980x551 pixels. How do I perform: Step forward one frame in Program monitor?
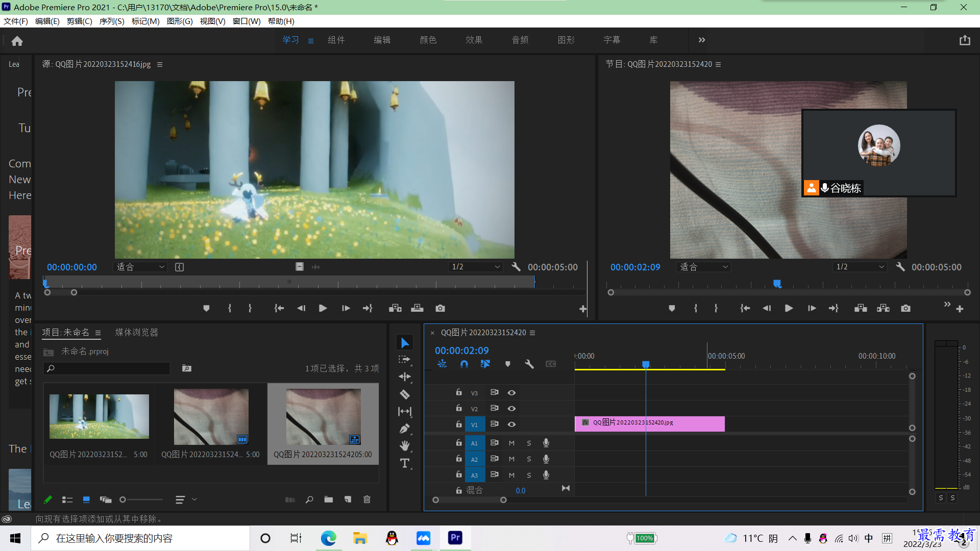812,308
